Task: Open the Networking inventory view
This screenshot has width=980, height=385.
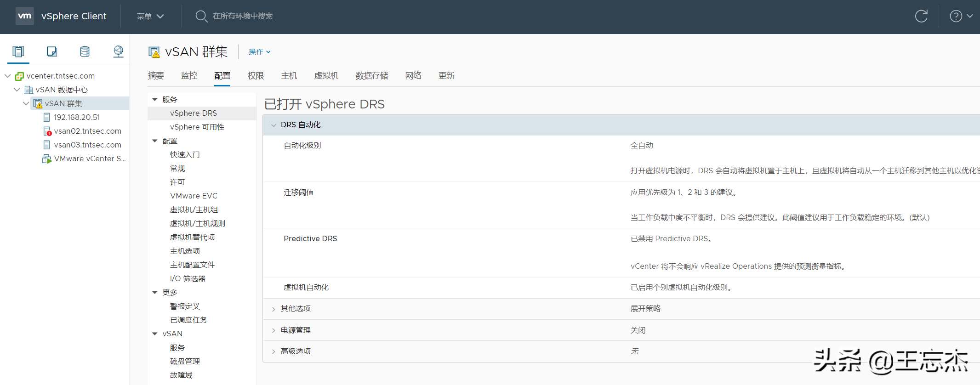Action: point(118,51)
